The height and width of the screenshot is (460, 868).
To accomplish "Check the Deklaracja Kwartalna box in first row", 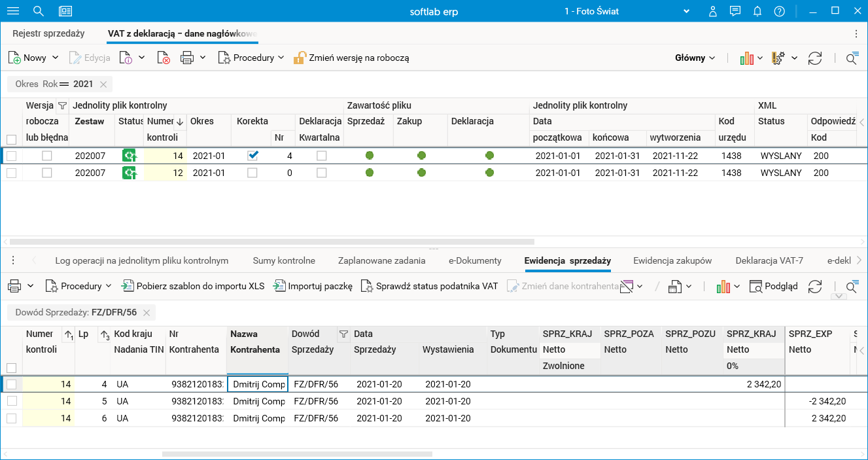I will (x=321, y=156).
